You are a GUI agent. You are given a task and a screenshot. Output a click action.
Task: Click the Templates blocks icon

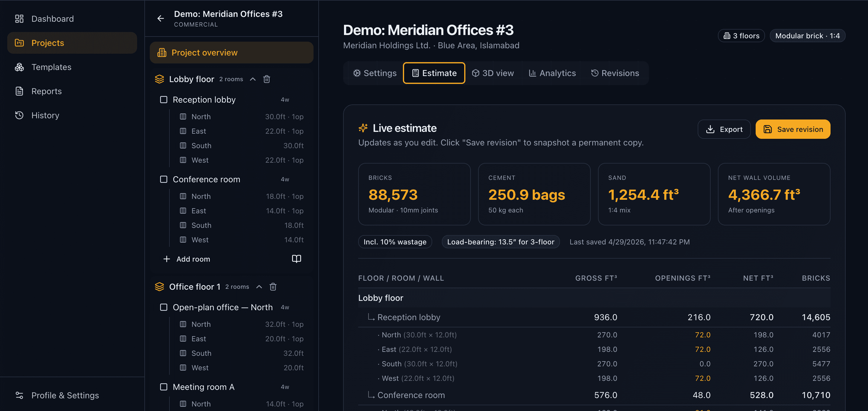pos(19,67)
